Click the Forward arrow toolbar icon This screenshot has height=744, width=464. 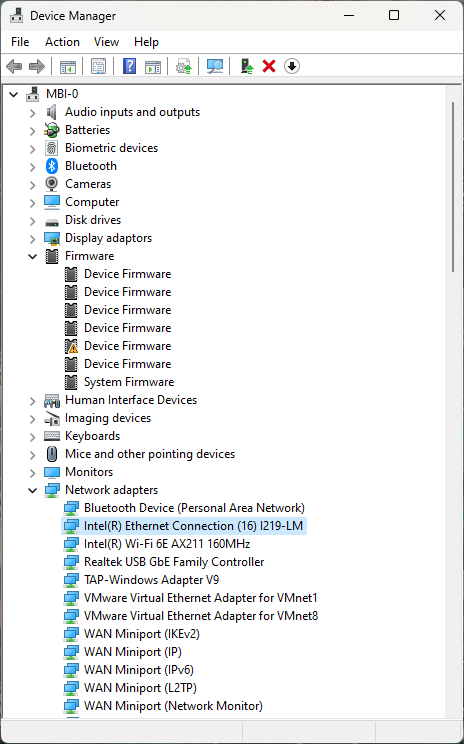tap(37, 66)
